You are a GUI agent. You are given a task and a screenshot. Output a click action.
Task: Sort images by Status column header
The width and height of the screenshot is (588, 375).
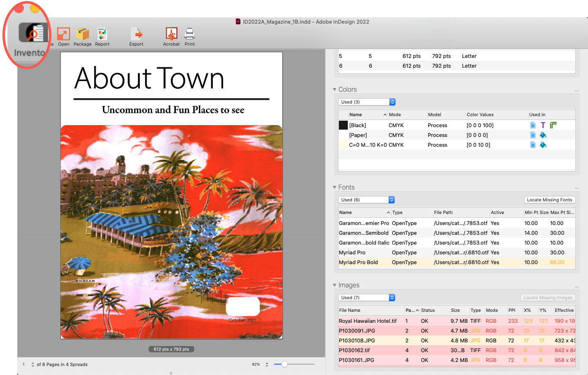click(x=435, y=310)
